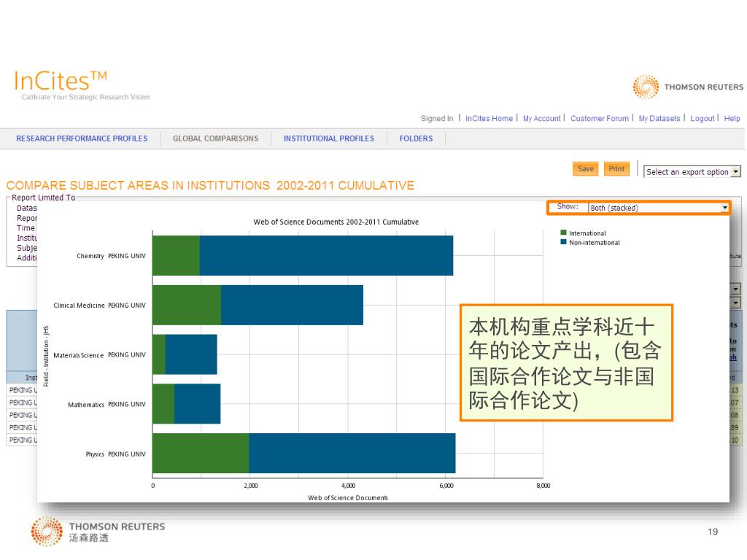
Task: Click the 'Clinical Medicine PEKING UNIV' axis label
Action: 99,306
